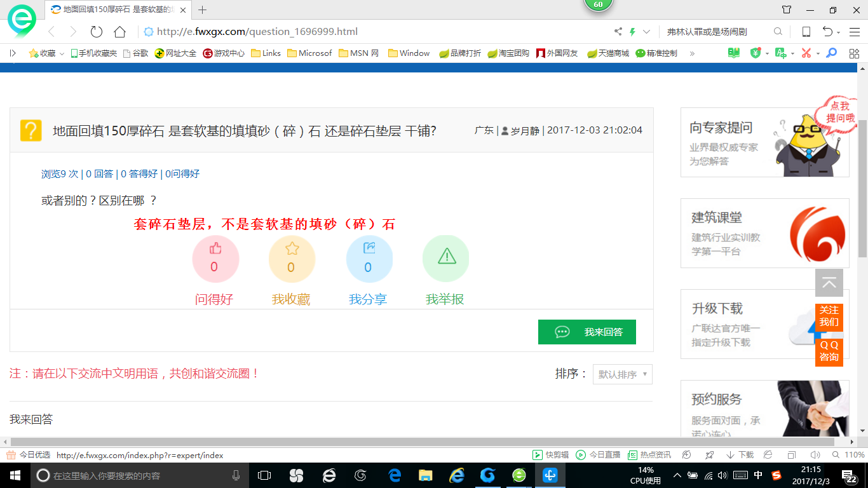Click the red scissors screenshot tool
This screenshot has height=488, width=868.
click(806, 53)
